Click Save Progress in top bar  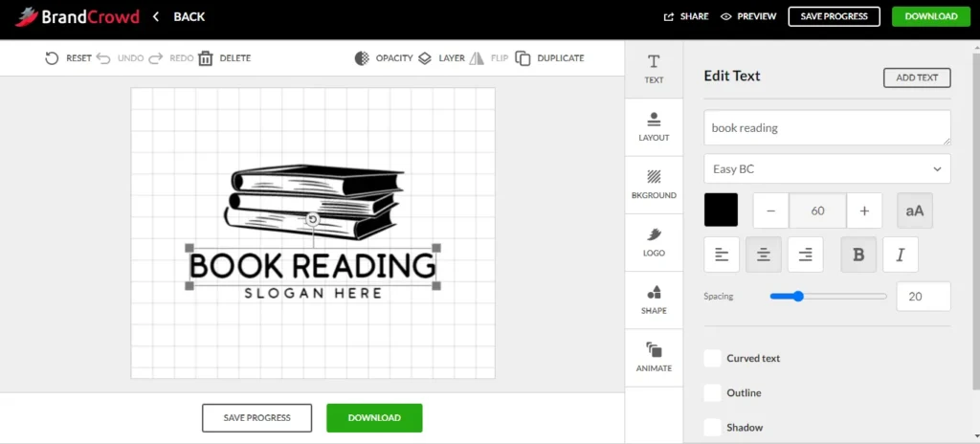(x=834, y=16)
